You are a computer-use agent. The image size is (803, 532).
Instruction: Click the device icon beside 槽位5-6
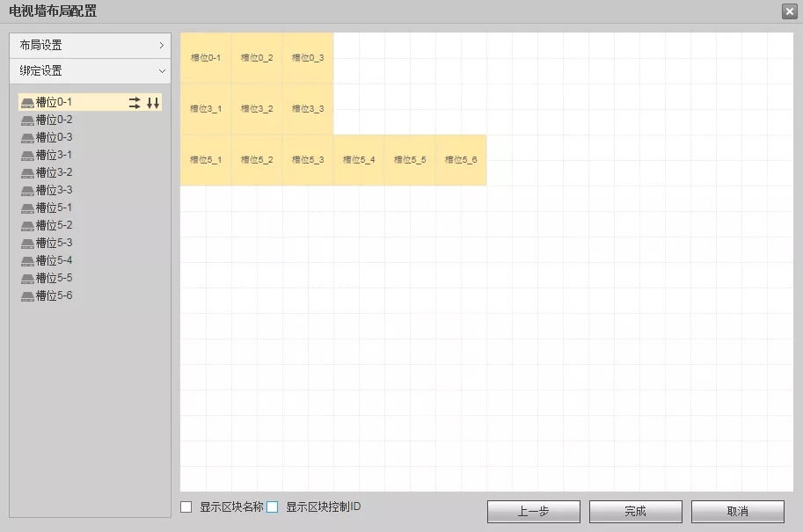[27, 296]
